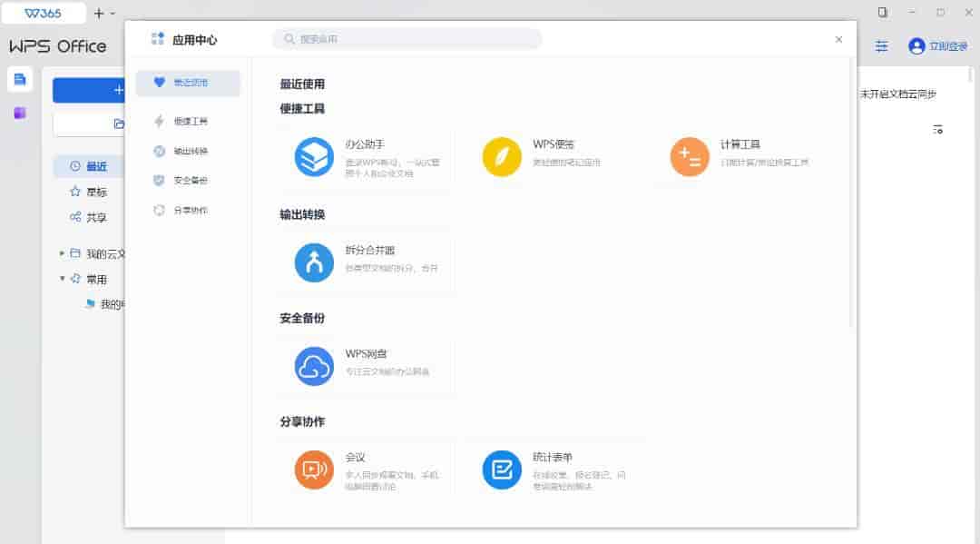Viewport: 980px width, 544px height.
Task: Open the 办公助手 app icon
Action: click(314, 157)
